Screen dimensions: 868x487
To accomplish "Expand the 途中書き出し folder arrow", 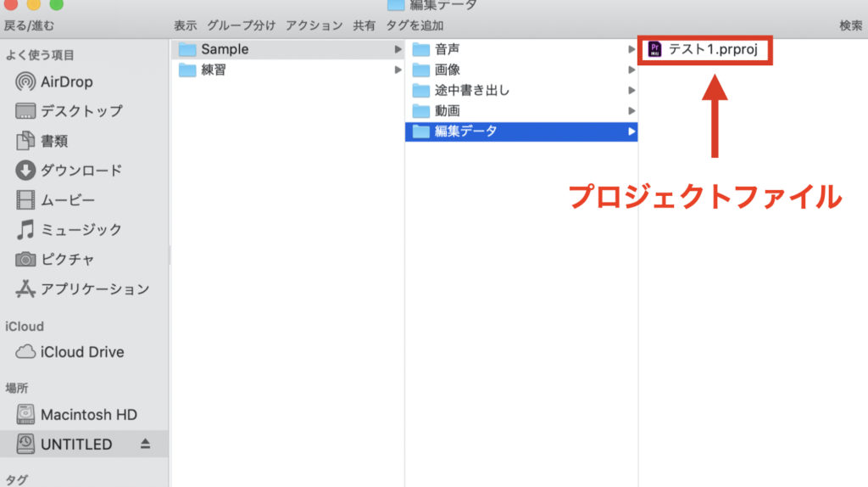I will coord(631,90).
